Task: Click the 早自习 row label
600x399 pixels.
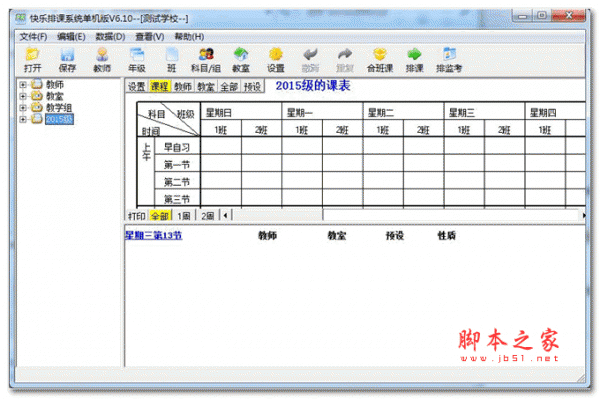Action: coord(177,147)
